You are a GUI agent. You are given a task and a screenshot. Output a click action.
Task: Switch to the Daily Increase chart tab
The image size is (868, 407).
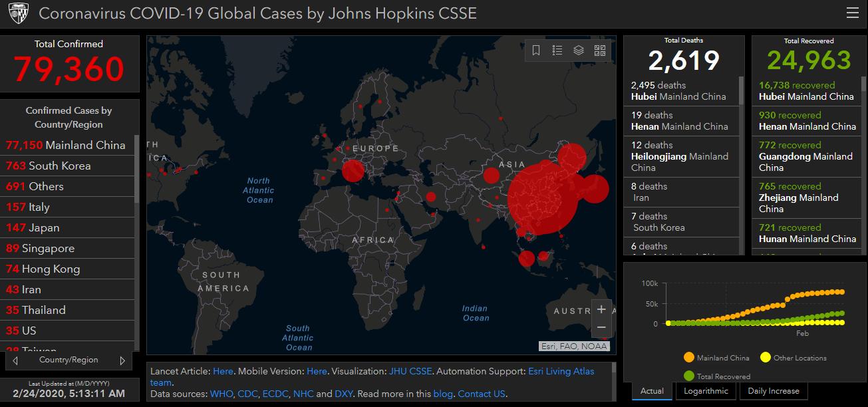click(x=774, y=391)
